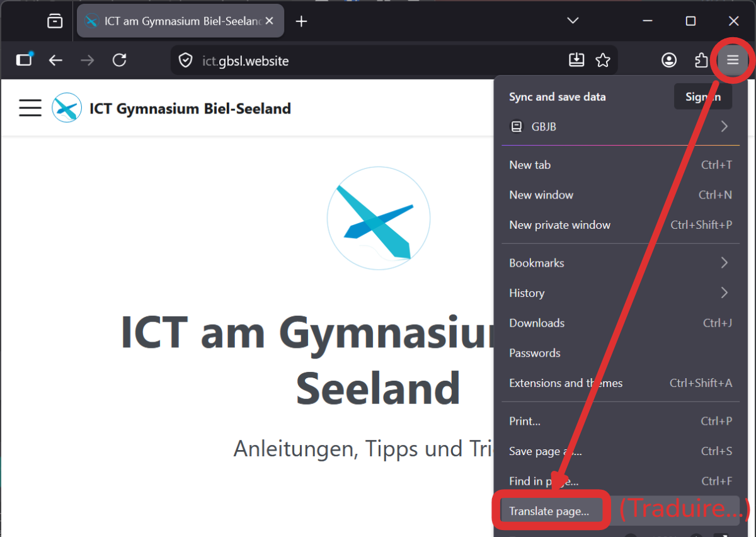This screenshot has height=537, width=756.
Task: Close the ICT am Gymnasium tab
Action: point(270,21)
